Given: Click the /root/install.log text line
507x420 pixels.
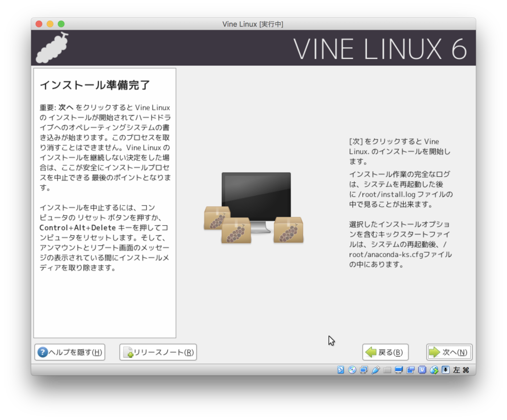Looking at the screenshot, I should [401, 194].
